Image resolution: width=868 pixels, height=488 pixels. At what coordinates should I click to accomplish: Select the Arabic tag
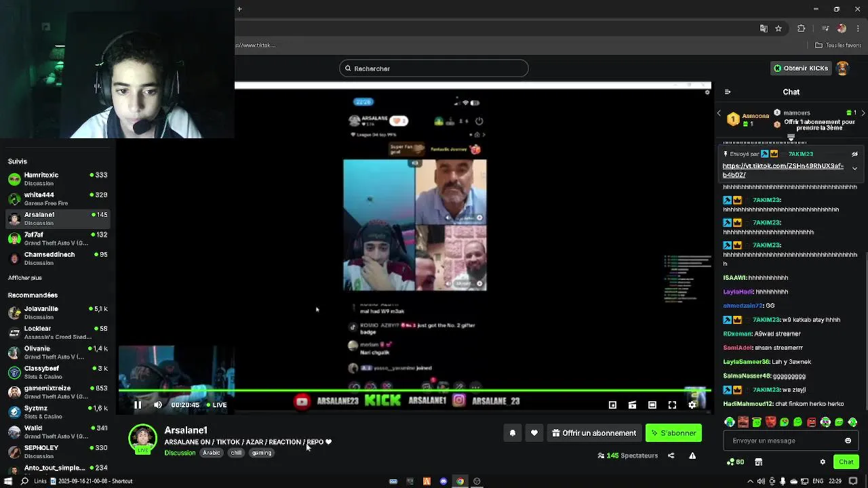click(212, 453)
